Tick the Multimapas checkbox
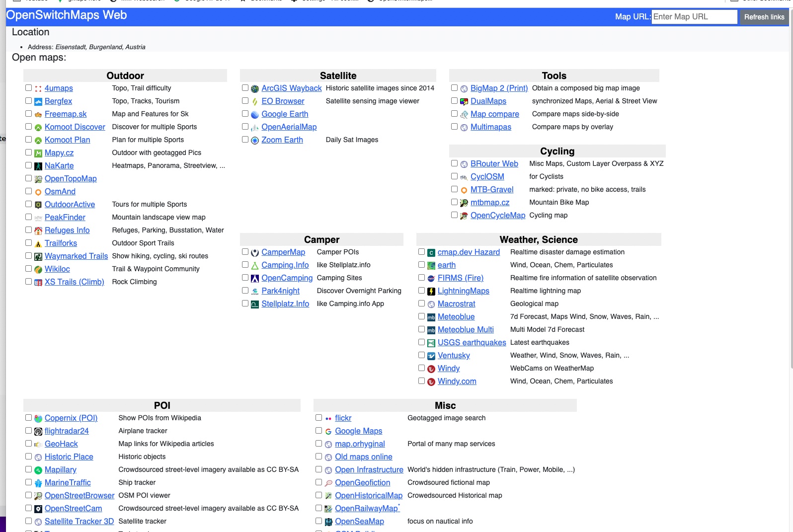The height and width of the screenshot is (532, 793). point(455,126)
